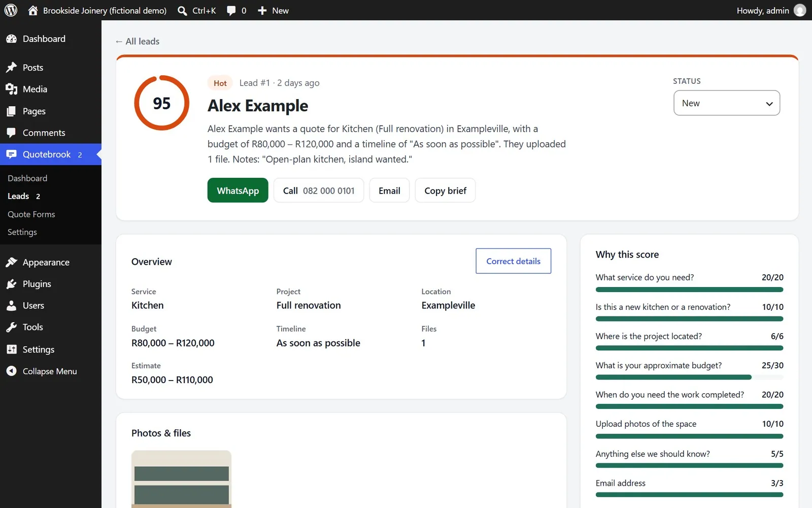Click the approximate budget 25/30 progress bar
This screenshot has height=508, width=812.
click(x=689, y=377)
